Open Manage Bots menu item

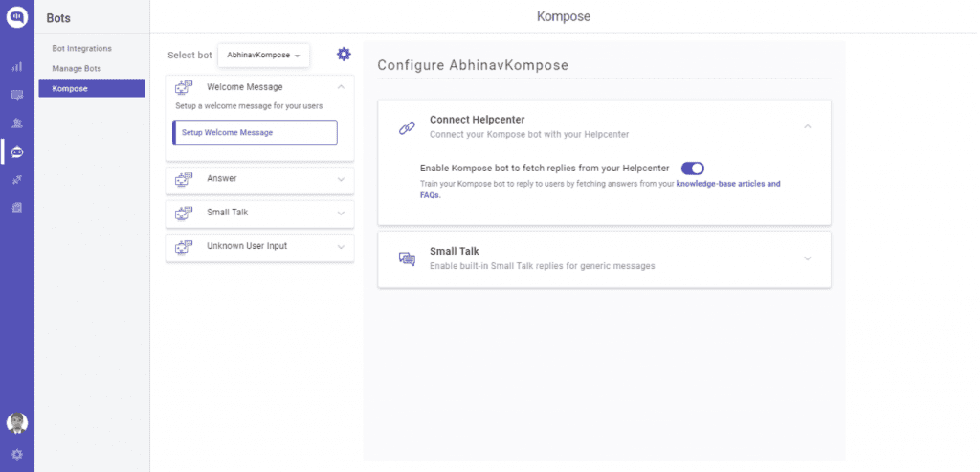click(77, 68)
